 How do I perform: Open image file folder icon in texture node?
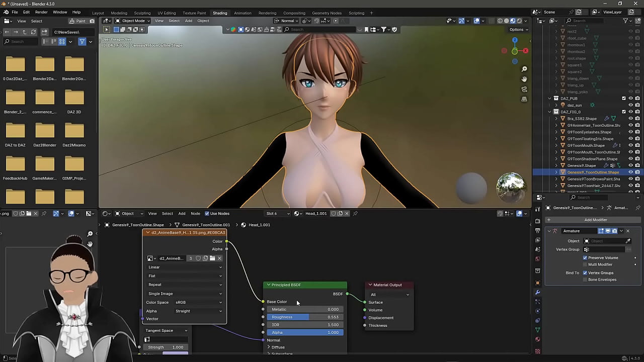point(212,258)
